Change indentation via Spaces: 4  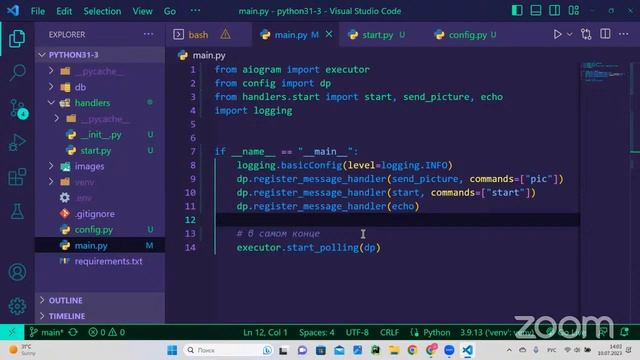coord(316,332)
